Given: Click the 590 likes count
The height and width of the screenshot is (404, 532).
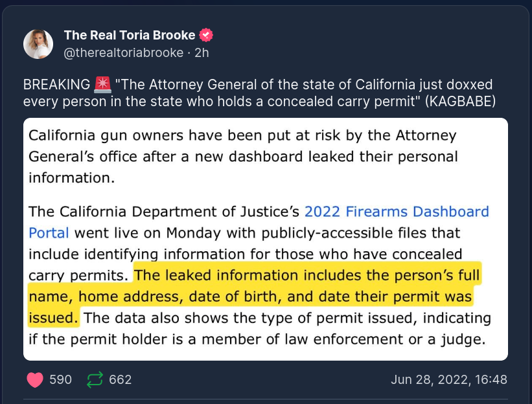Looking at the screenshot, I should pyautogui.click(x=61, y=379).
